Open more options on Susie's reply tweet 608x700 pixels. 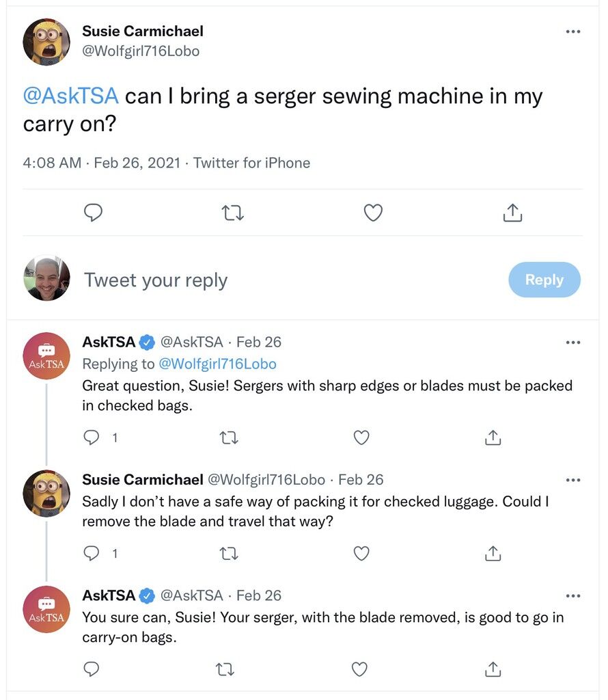tap(572, 480)
